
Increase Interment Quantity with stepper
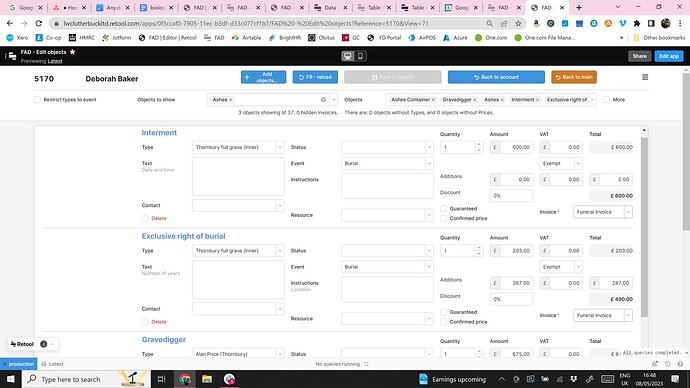(479, 144)
